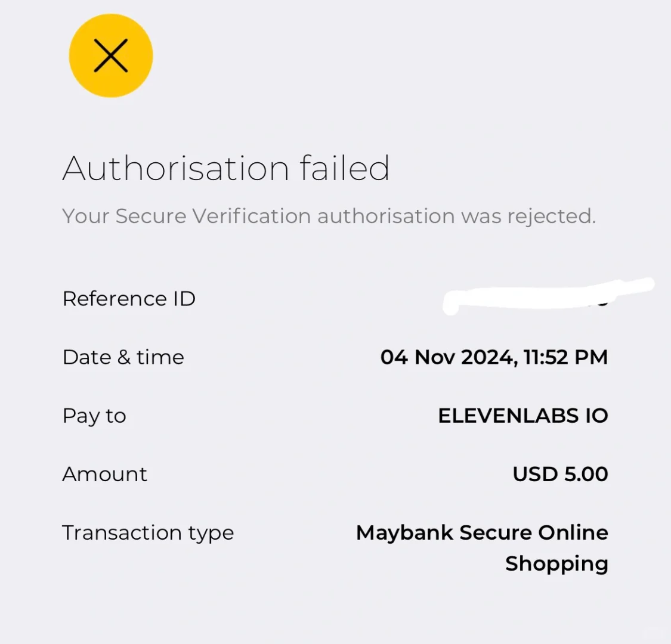Click the 04 Nov 2024, 11:52 PM value
The height and width of the screenshot is (644, 671).
494,357
